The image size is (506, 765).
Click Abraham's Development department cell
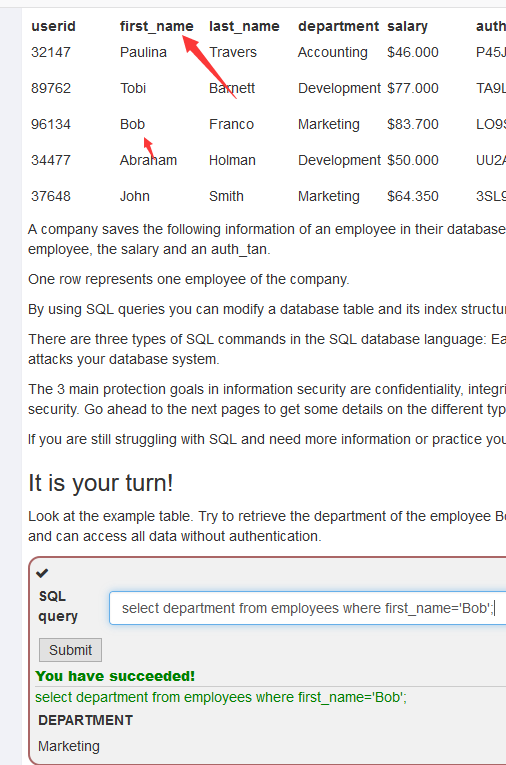click(339, 160)
